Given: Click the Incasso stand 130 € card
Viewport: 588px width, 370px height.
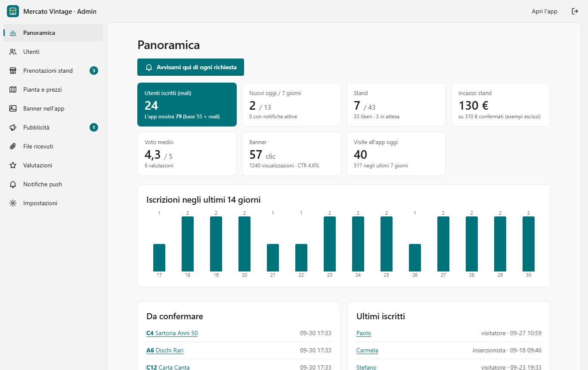Looking at the screenshot, I should [501, 105].
